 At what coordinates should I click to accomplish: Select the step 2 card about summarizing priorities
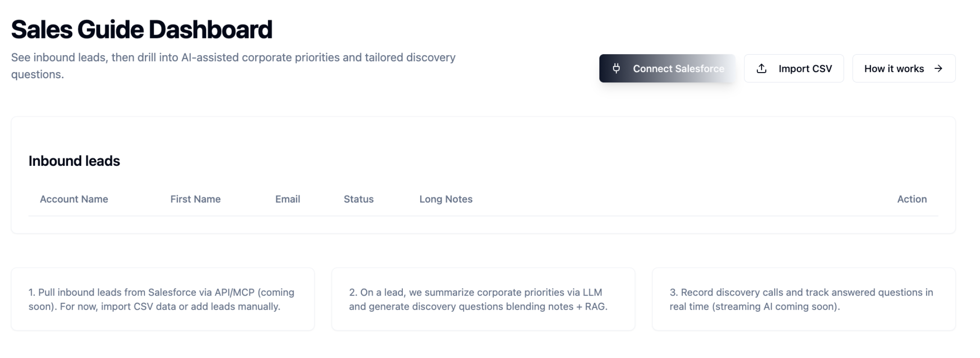click(483, 299)
